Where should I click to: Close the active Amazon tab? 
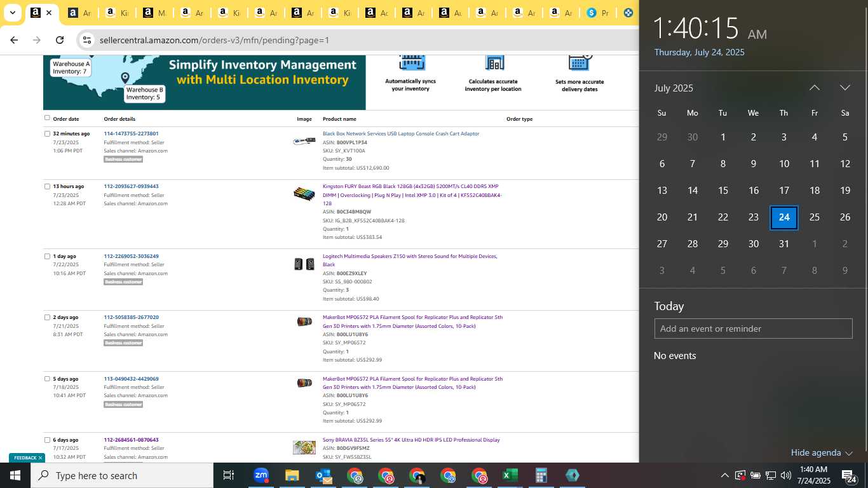[49, 13]
